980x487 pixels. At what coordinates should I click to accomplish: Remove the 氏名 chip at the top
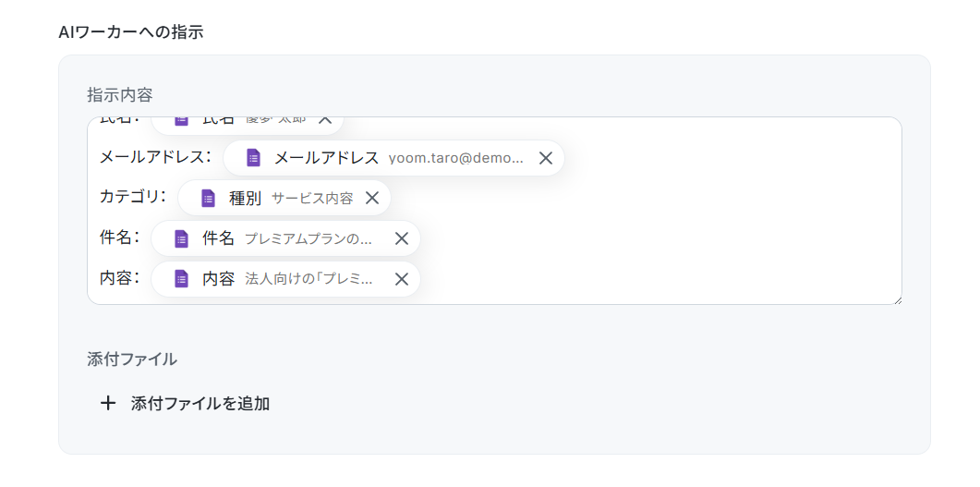point(325,121)
